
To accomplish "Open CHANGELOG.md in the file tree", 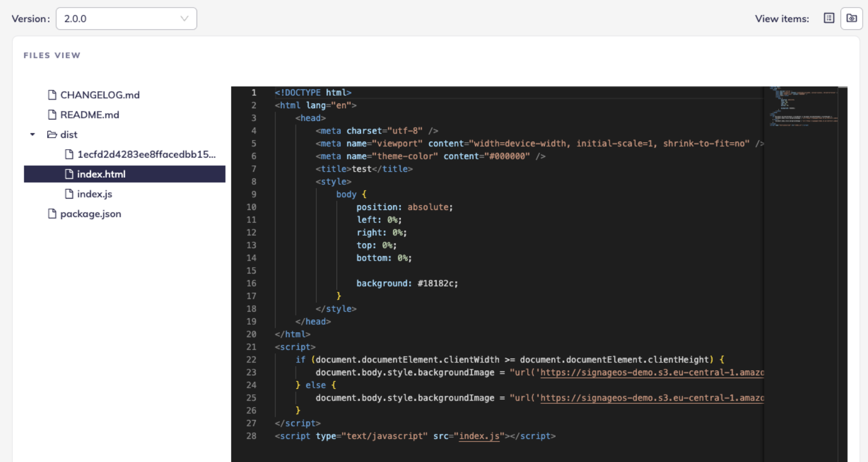I will click(100, 95).
